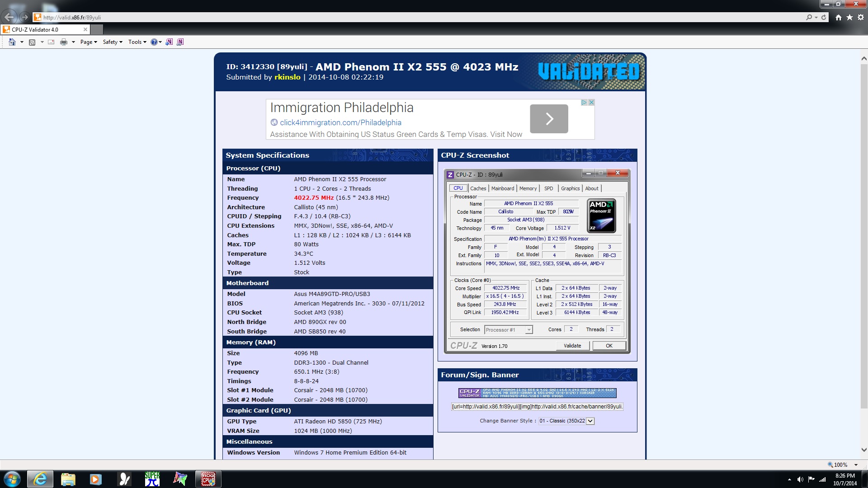
Task: Click the Mainboard tab in CPU-Z screenshot
Action: [503, 188]
